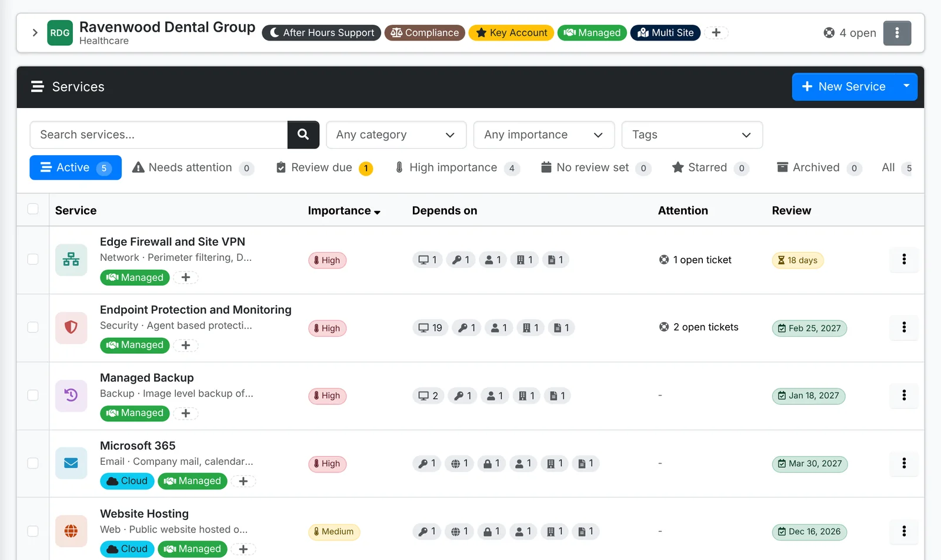
Task: Click the RDG client avatar
Action: click(60, 33)
